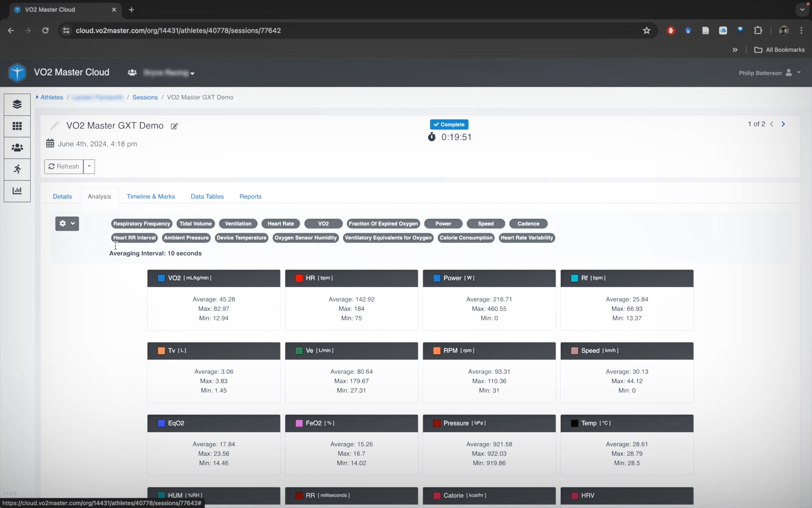This screenshot has width=812, height=508.
Task: Toggle the Speed metric pill
Action: coord(486,224)
